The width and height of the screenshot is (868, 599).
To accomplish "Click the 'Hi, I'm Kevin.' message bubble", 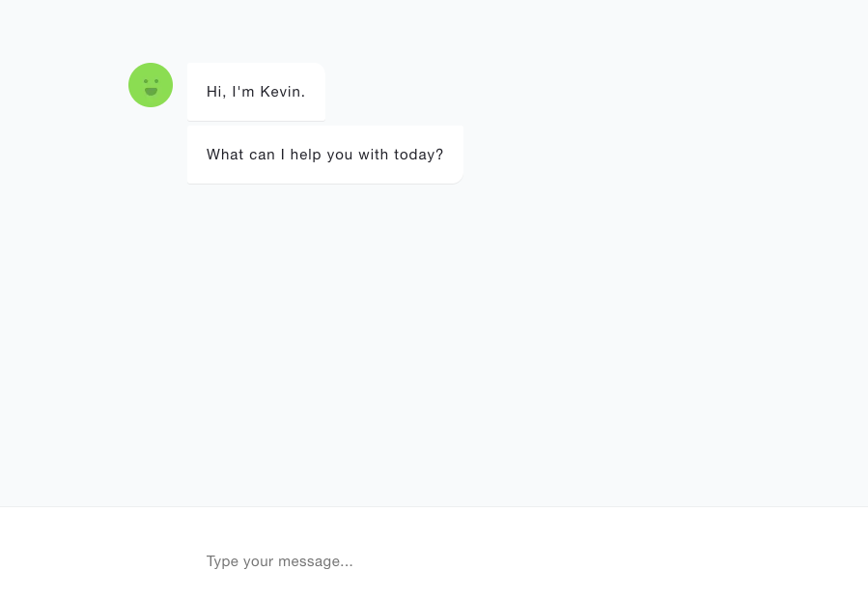I will coord(255,92).
